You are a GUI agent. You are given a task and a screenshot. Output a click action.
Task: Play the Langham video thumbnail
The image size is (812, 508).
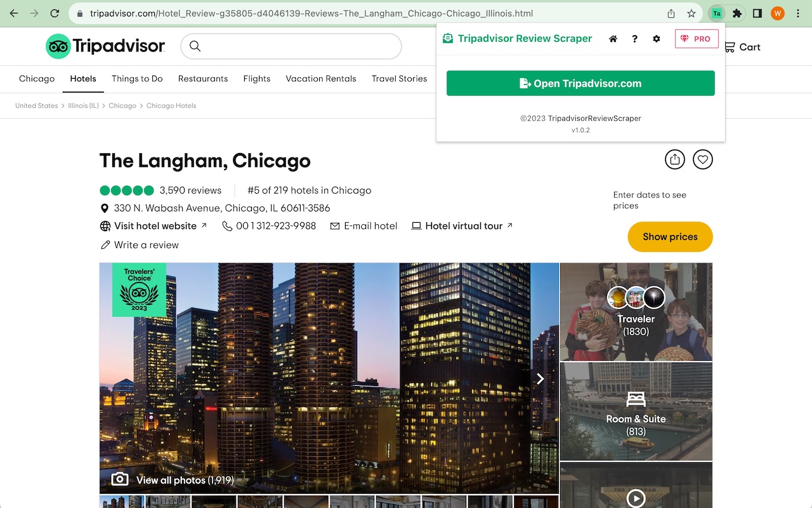click(636, 498)
